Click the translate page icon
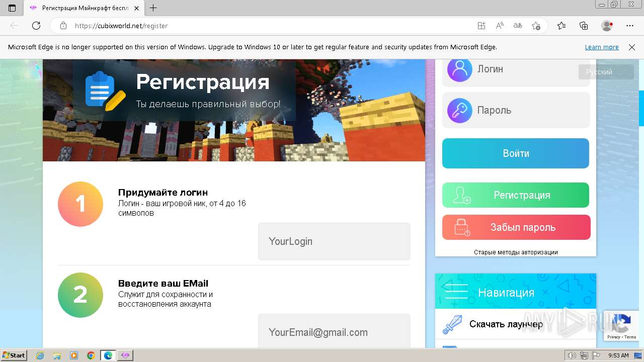This screenshot has height=362, width=644. (x=518, y=26)
